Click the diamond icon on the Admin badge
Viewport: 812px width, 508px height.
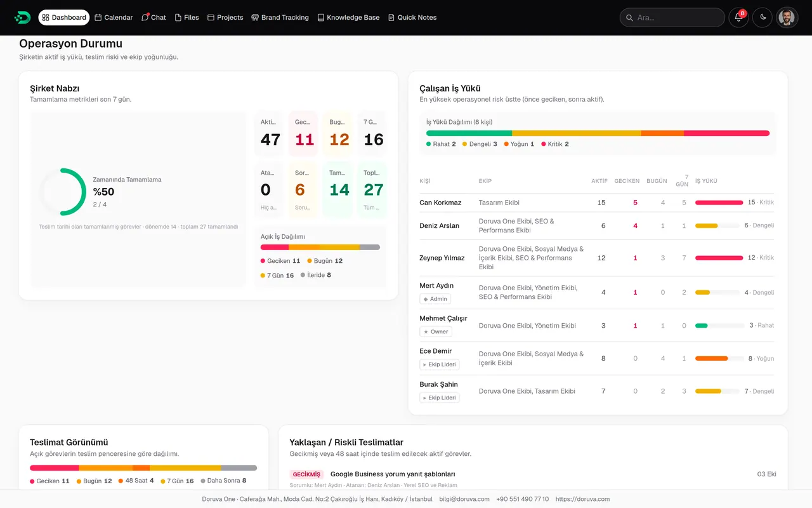(426, 299)
